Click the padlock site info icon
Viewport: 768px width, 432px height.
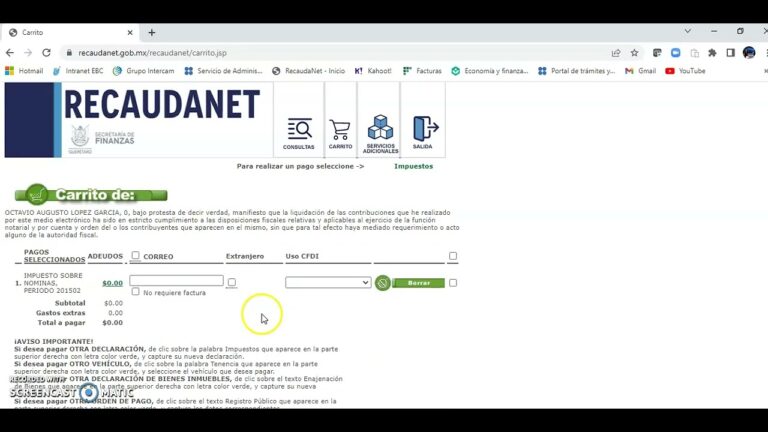pyautogui.click(x=69, y=53)
